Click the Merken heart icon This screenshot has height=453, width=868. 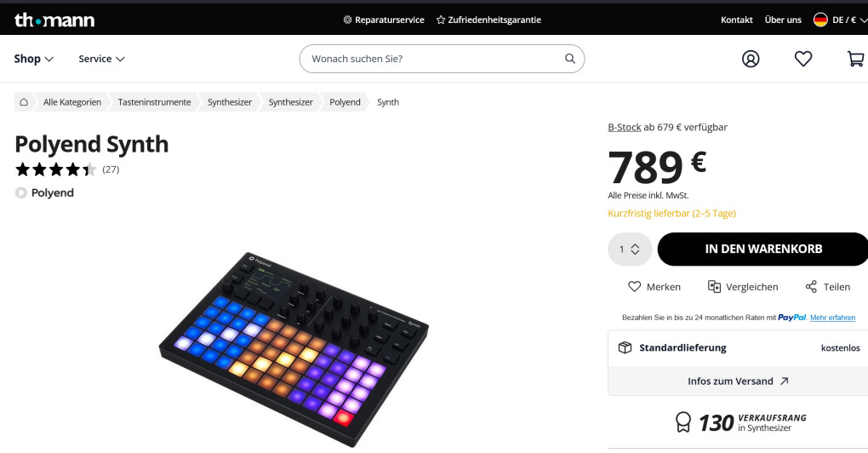click(634, 286)
